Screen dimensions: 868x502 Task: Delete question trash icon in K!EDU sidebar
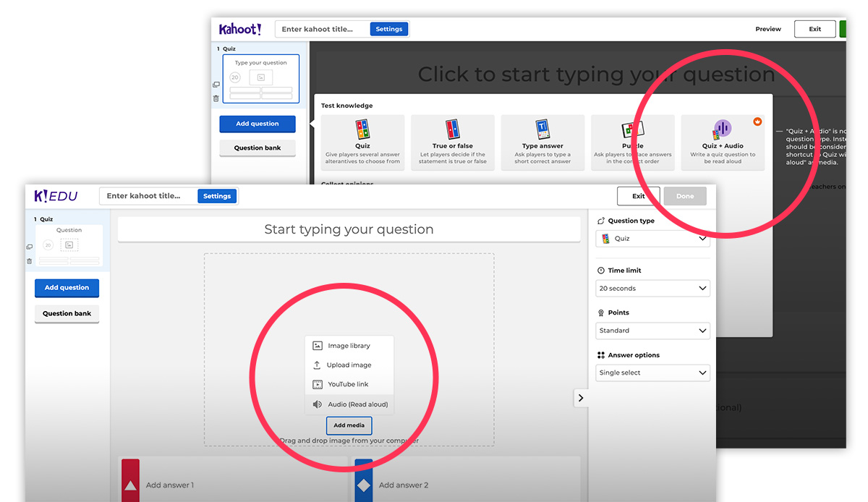point(29,261)
